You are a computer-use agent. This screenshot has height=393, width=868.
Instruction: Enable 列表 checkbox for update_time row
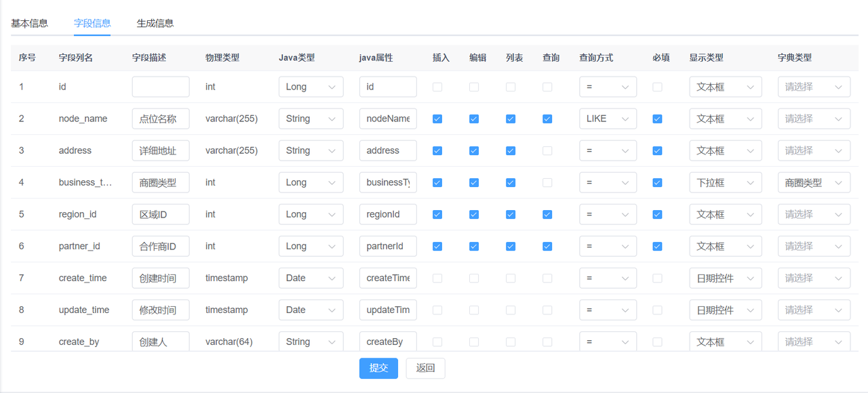point(511,310)
